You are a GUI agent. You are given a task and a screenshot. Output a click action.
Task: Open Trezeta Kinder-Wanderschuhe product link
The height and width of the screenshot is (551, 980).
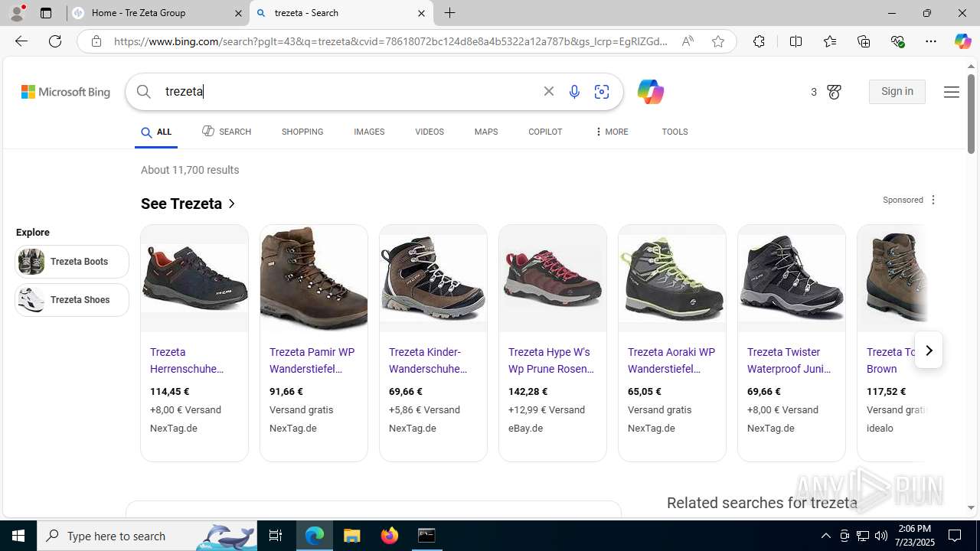pos(428,360)
